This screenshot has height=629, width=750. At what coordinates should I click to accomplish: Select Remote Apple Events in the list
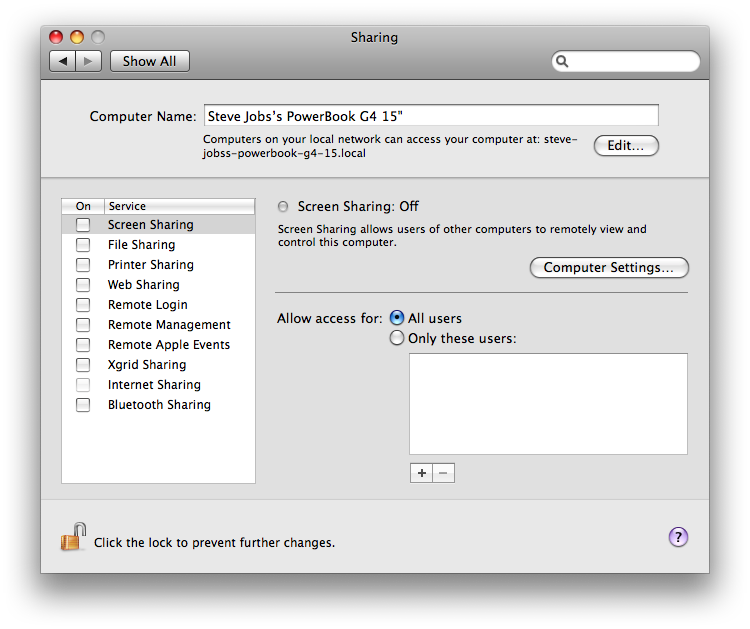(x=158, y=345)
